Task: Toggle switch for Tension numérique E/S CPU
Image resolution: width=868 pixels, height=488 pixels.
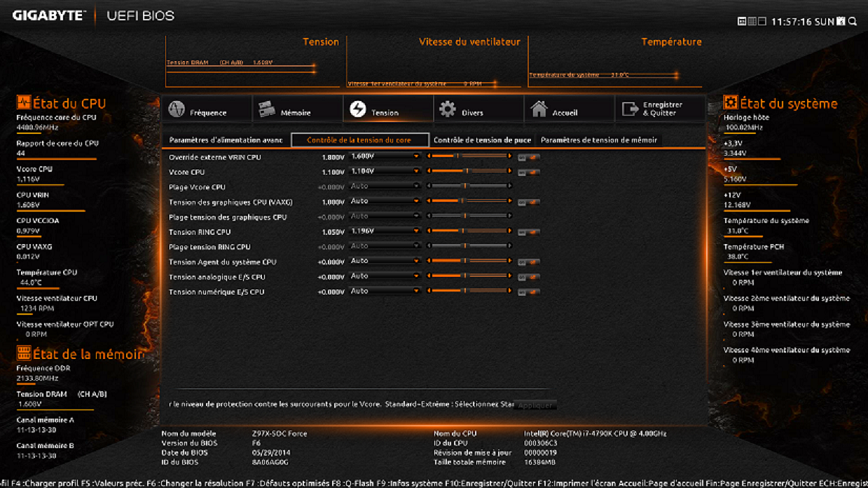Action: coord(529,292)
